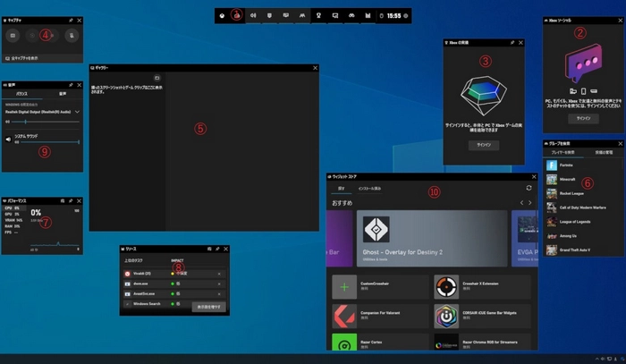
Task: Open Xbox Social from the top bar
Action: [x=302, y=15]
